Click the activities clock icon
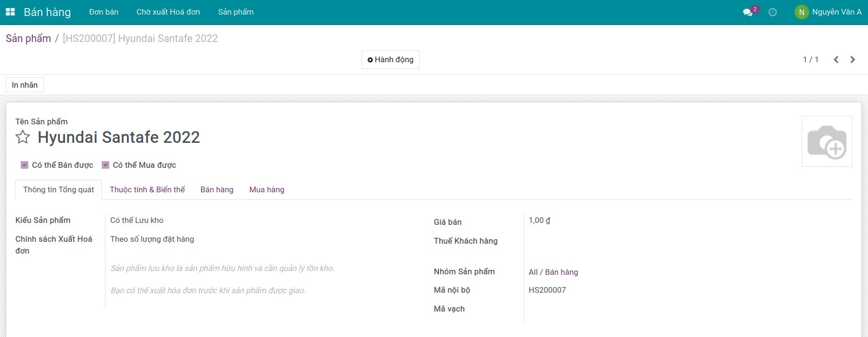 tap(772, 12)
